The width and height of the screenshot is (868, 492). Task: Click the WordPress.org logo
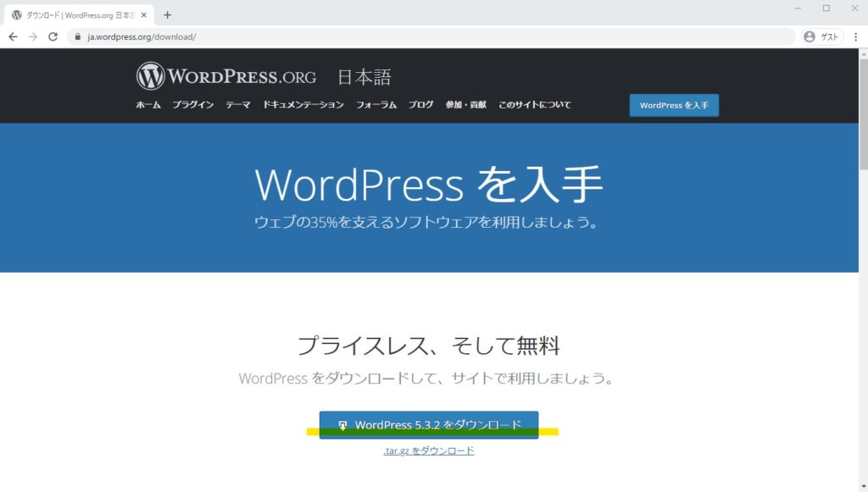point(226,75)
